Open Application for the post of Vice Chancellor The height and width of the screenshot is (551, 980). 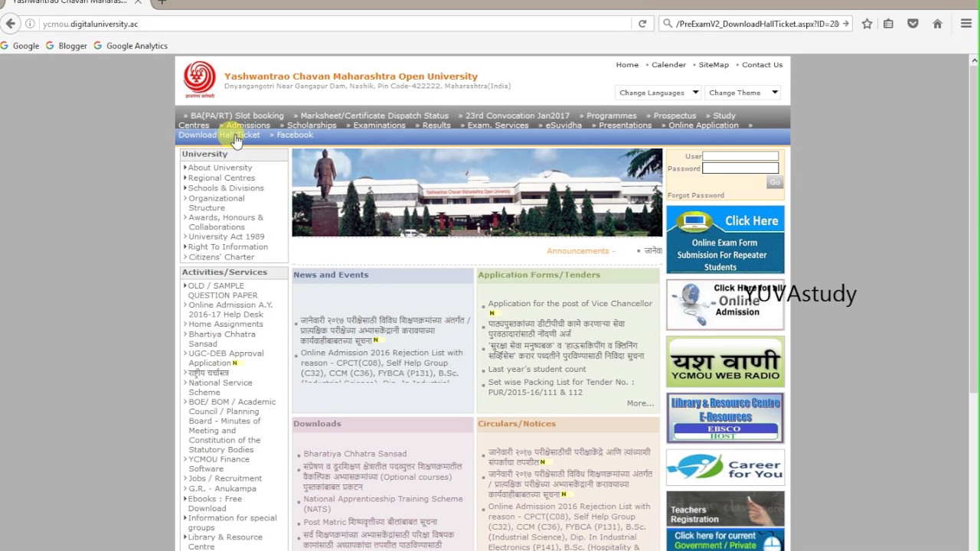coord(570,304)
